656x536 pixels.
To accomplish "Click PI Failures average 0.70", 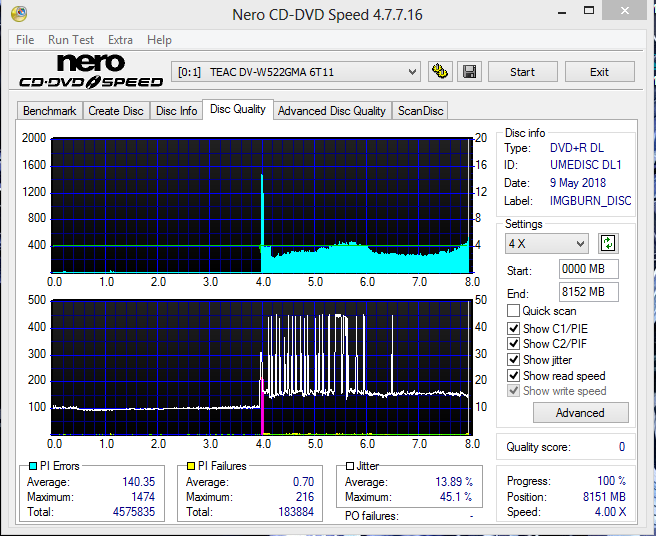I will (303, 482).
